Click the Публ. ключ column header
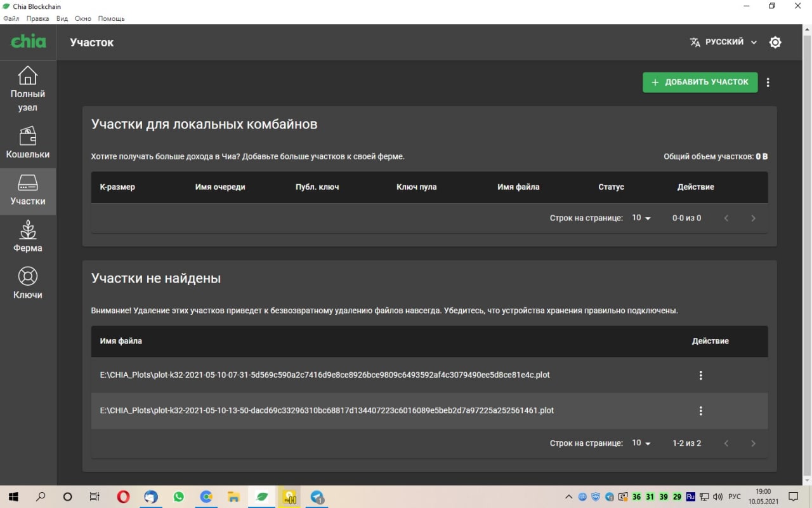Image resolution: width=812 pixels, height=508 pixels. pyautogui.click(x=317, y=187)
